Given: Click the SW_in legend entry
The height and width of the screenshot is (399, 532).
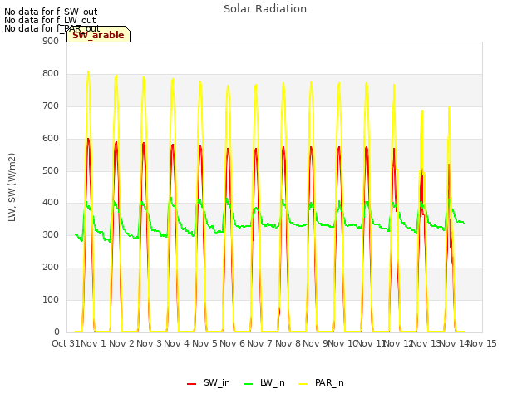Looking at the screenshot, I should tap(209, 383).
